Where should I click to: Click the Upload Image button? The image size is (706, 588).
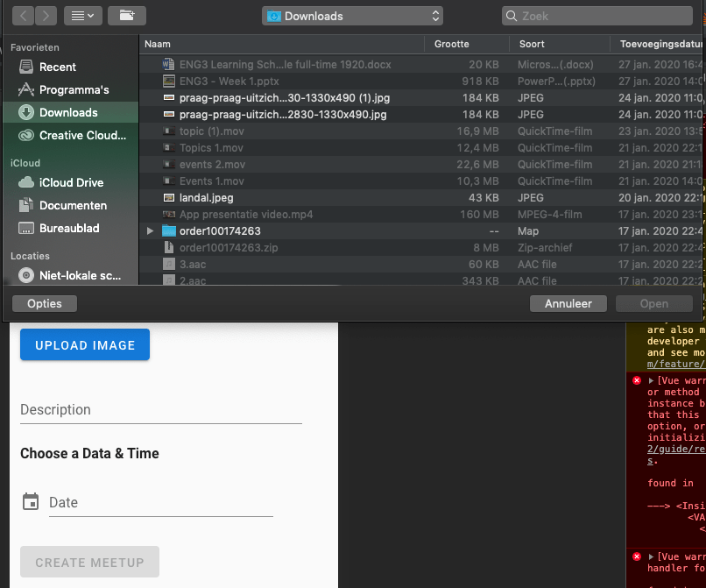[x=85, y=345]
